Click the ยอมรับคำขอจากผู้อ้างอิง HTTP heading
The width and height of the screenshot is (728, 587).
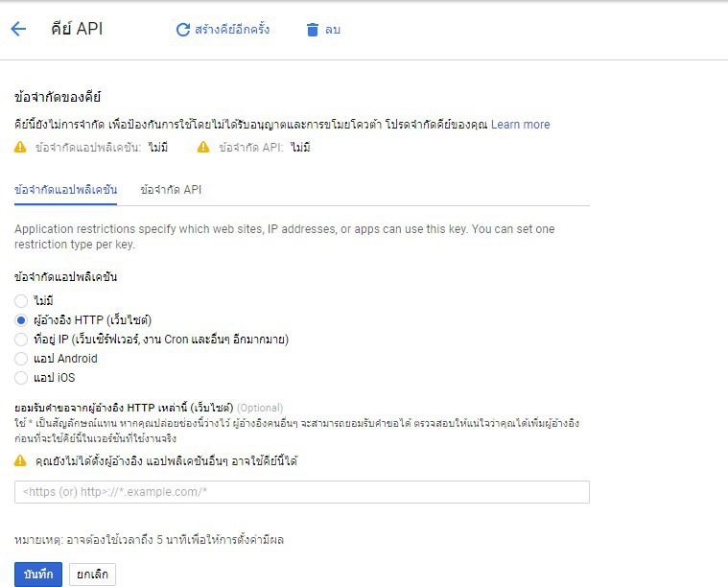(x=124, y=408)
